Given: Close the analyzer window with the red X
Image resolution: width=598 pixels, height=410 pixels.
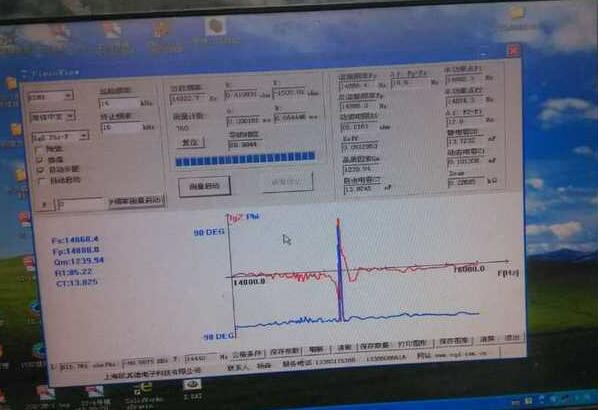Looking at the screenshot, I should pyautogui.click(x=514, y=50).
